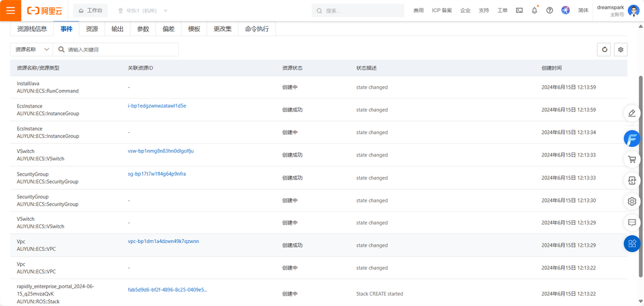Click the blue apps grid floating icon
644x306 pixels.
coord(632,243)
